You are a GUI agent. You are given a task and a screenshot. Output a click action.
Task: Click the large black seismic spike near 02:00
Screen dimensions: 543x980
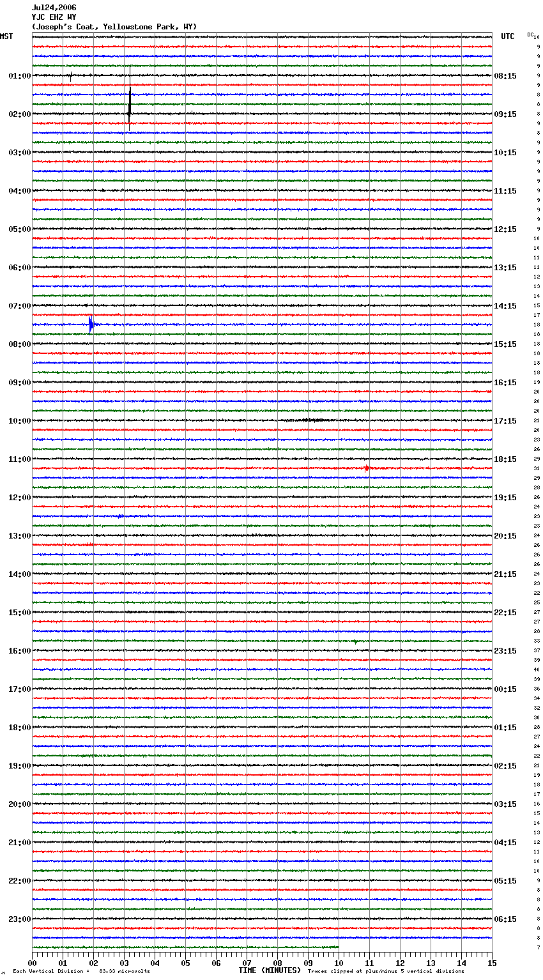[x=130, y=99]
